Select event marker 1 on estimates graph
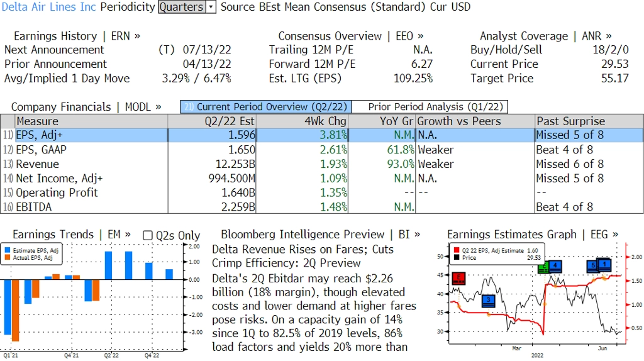The width and height of the screenshot is (644, 361). point(604,265)
